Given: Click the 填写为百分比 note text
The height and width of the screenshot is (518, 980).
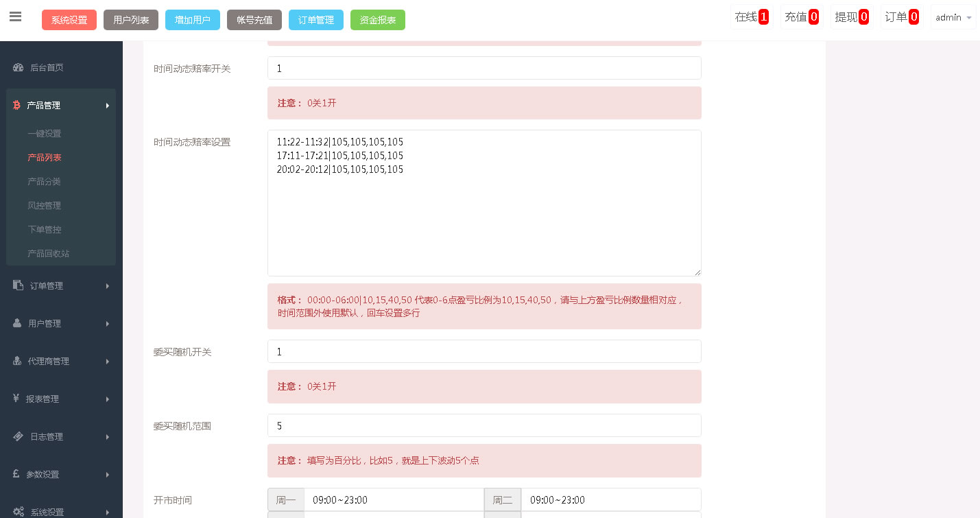Looking at the screenshot, I should point(393,460).
